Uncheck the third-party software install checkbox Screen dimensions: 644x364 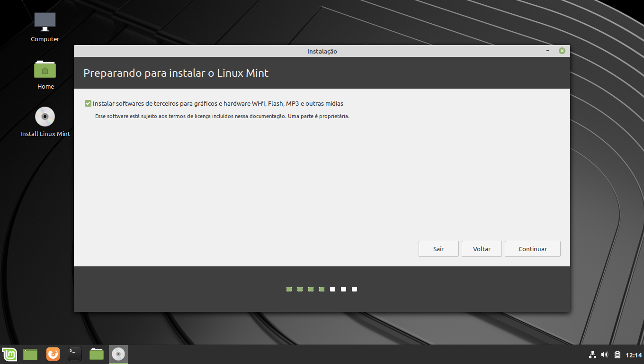click(x=88, y=103)
